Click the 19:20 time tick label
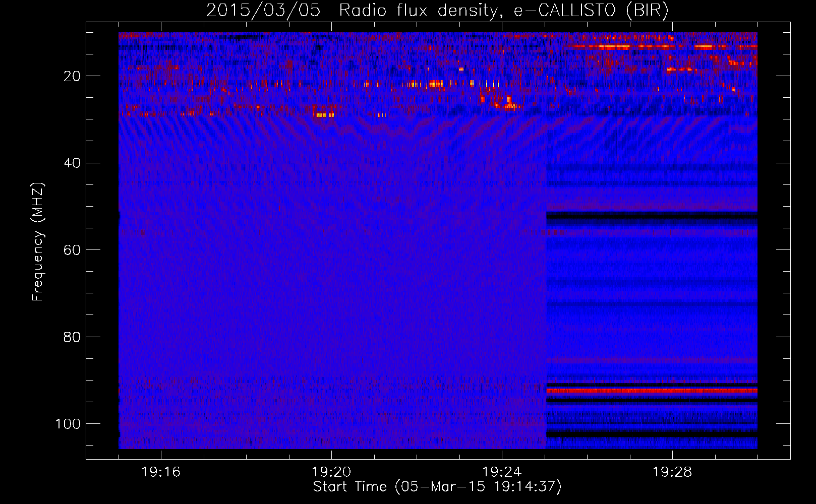This screenshot has height=504, width=816. [331, 472]
